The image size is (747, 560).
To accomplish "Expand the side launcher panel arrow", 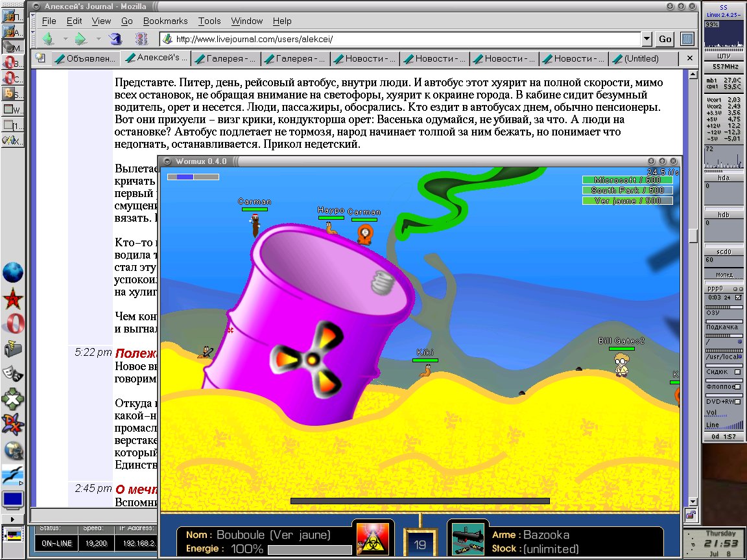I will (x=12, y=519).
